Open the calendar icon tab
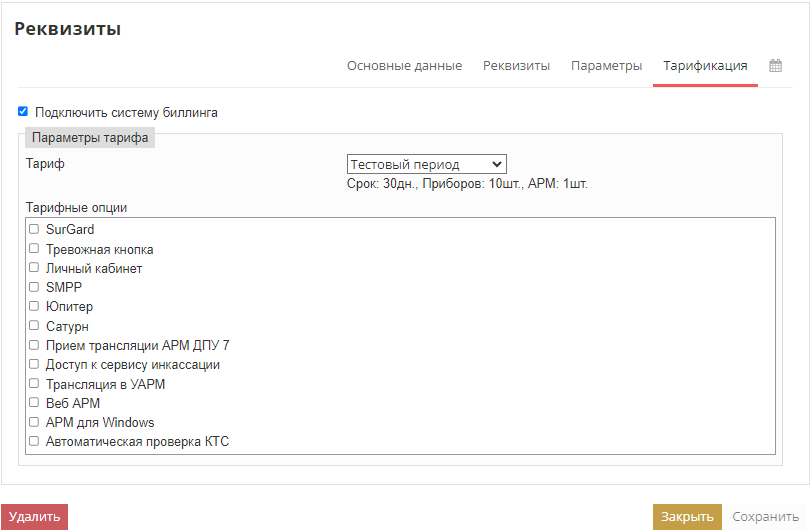The image size is (811, 532). (775, 66)
